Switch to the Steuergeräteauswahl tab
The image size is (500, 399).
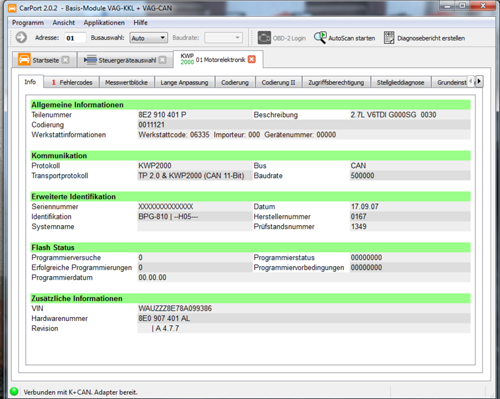[x=125, y=60]
